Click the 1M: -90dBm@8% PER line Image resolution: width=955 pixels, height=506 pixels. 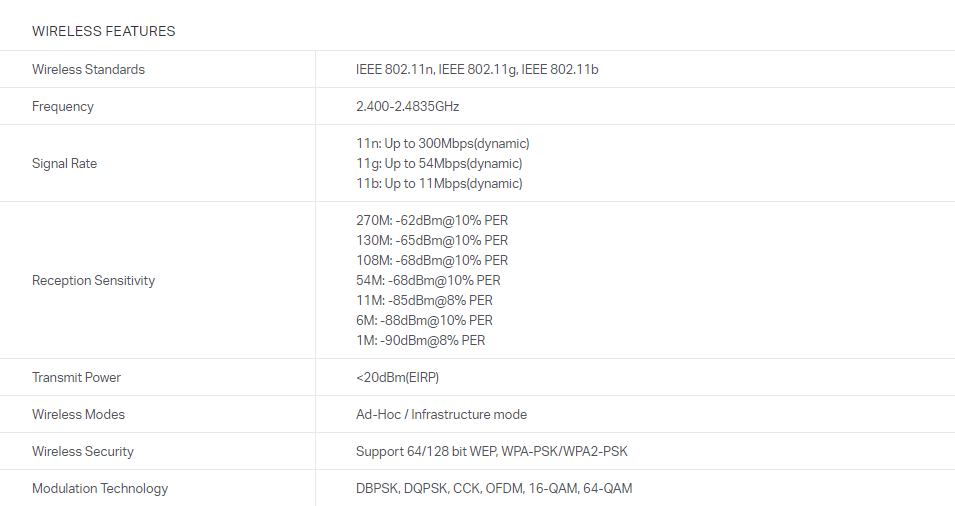point(420,340)
